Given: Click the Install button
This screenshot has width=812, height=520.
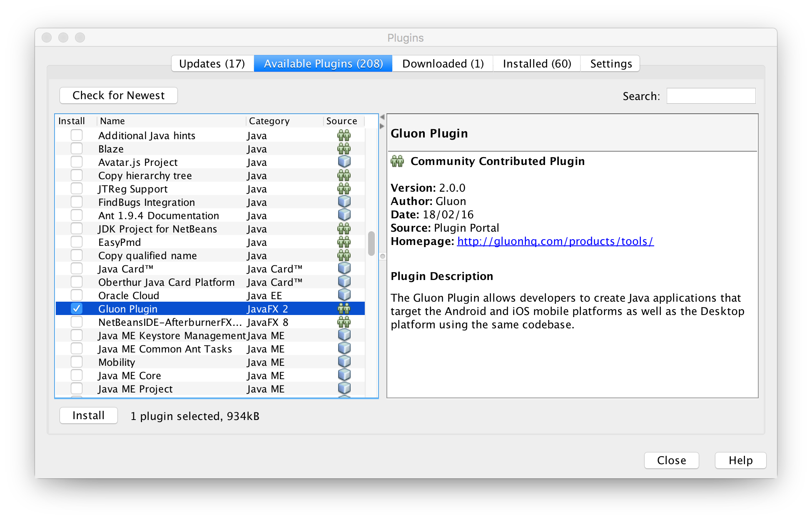Looking at the screenshot, I should point(89,415).
